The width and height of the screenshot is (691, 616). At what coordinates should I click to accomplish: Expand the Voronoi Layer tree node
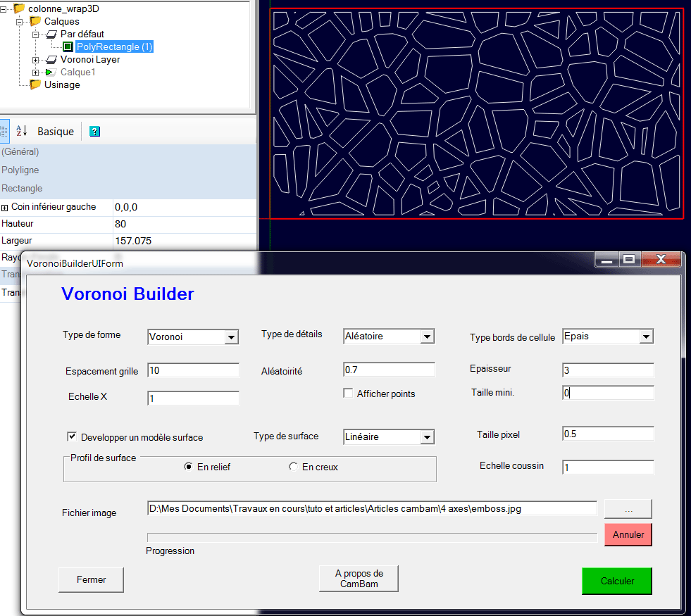point(36,60)
